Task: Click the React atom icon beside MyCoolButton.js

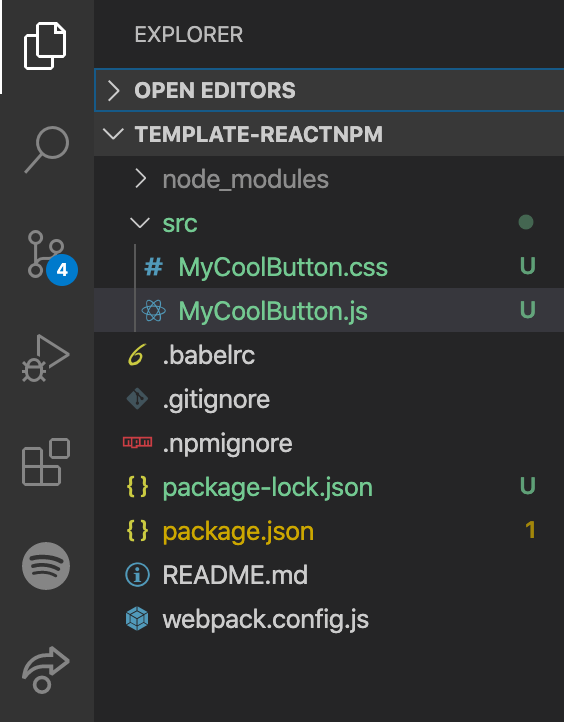Action: 153,310
